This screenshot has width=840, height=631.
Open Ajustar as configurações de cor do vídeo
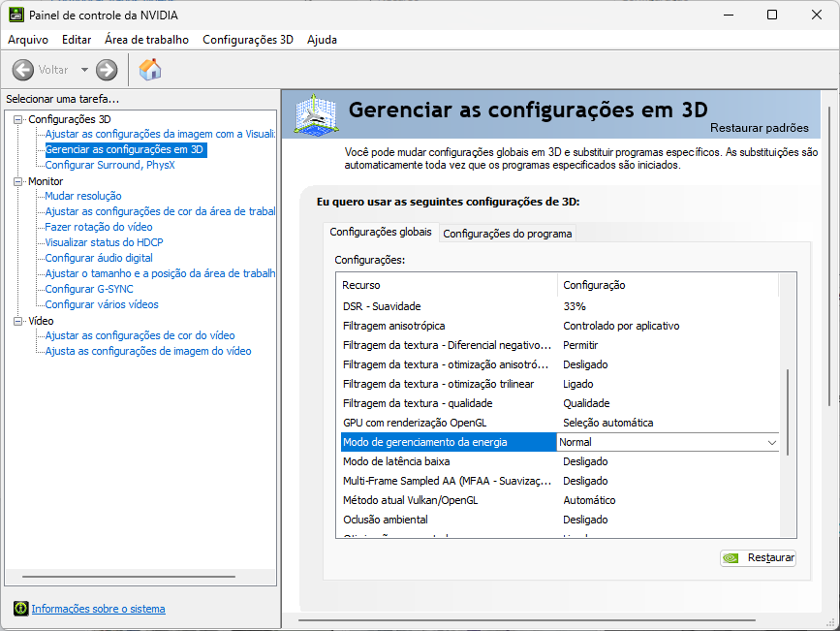(140, 336)
